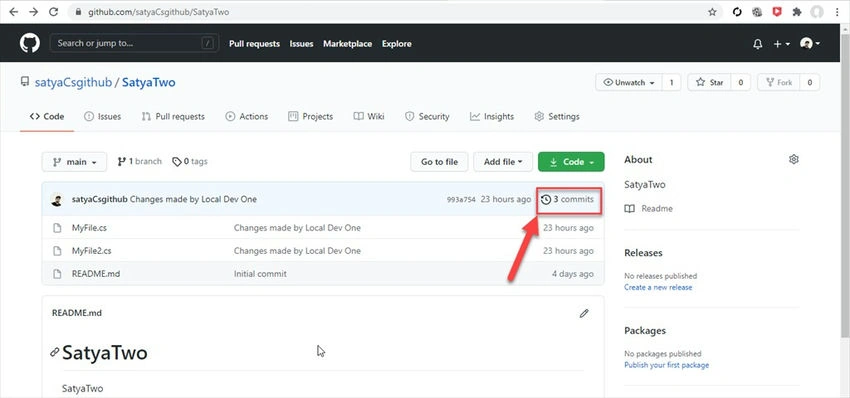This screenshot has width=850, height=398.
Task: Click Create a new release
Action: click(658, 287)
